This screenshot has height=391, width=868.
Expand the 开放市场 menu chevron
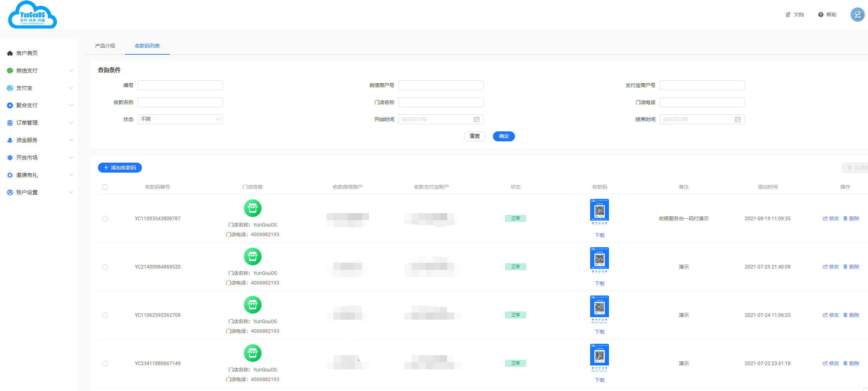pyautogui.click(x=71, y=158)
